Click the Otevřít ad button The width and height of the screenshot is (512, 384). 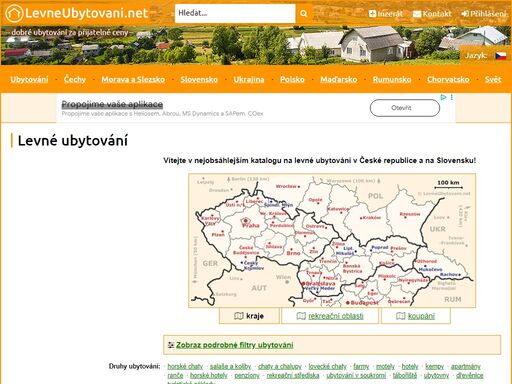pyautogui.click(x=405, y=108)
